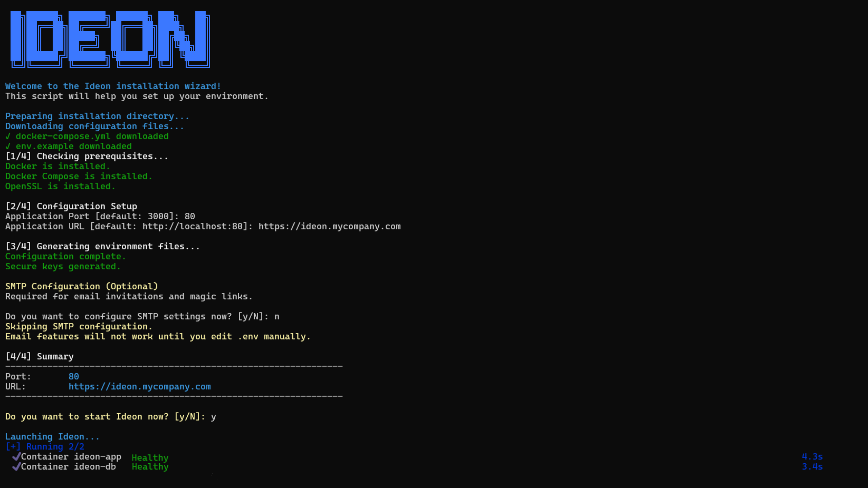Viewport: 868px width, 488px height.
Task: Click the entered Application Port value 80
Action: point(189,216)
